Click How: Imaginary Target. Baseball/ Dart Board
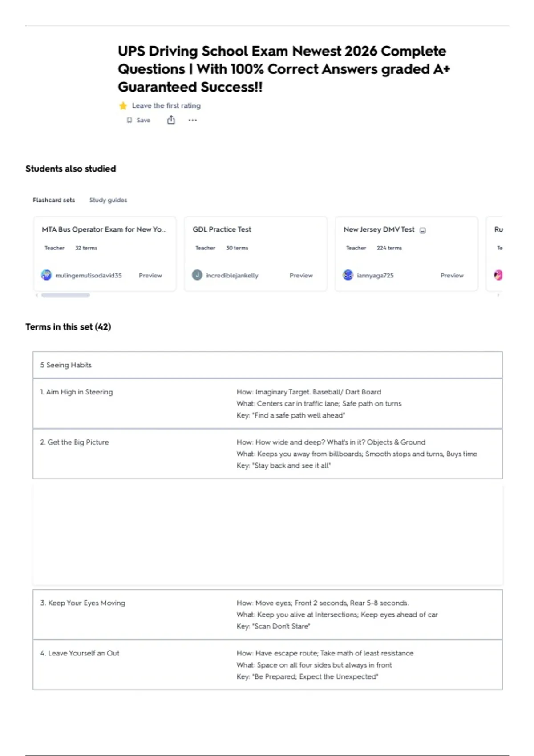Image resolution: width=534 pixels, height=756 pixels. (x=309, y=392)
